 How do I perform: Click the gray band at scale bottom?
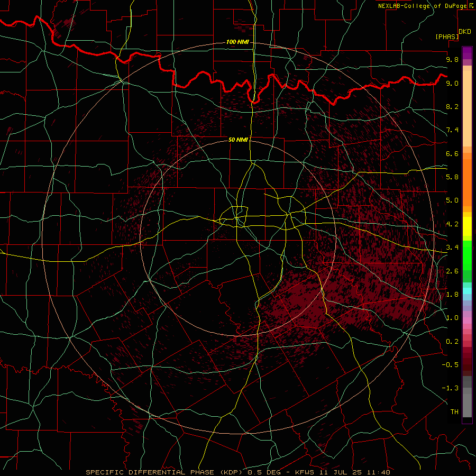tap(467, 404)
